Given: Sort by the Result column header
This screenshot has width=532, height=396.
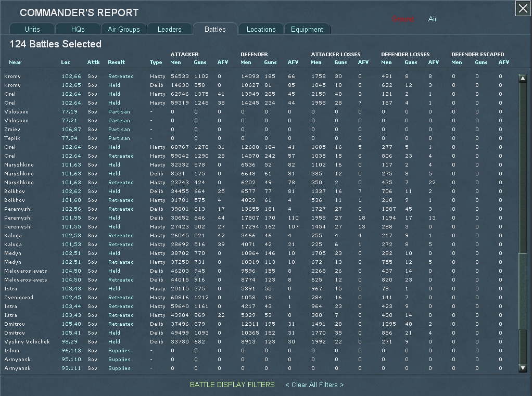Looking at the screenshot, I should (x=117, y=62).
